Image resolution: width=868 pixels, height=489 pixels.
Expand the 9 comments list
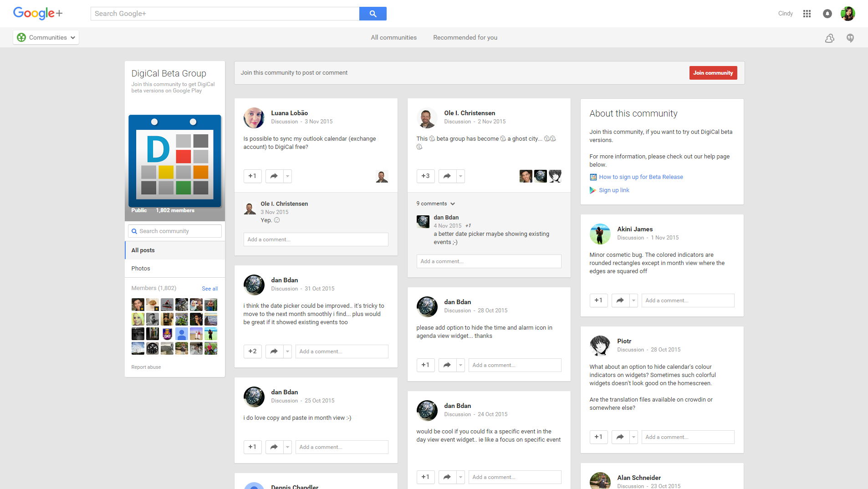[x=435, y=204]
